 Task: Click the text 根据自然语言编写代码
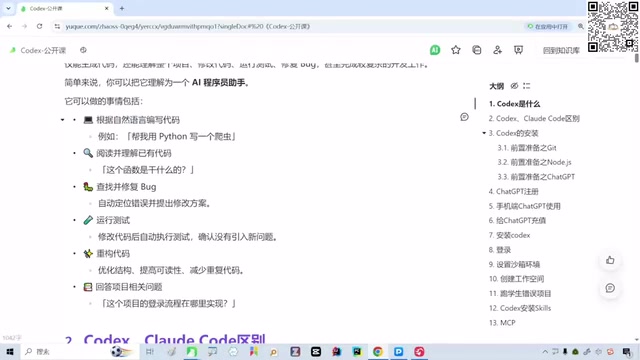[x=138, y=120]
